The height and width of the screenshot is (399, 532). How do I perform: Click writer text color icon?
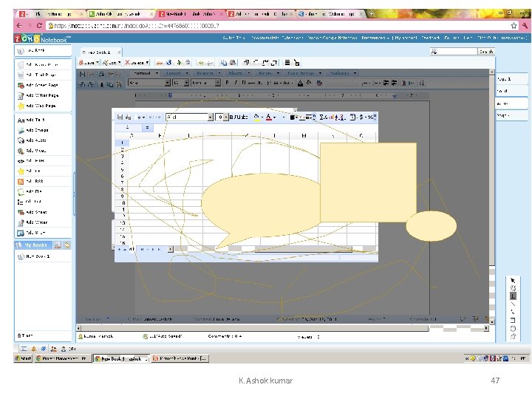(300, 83)
